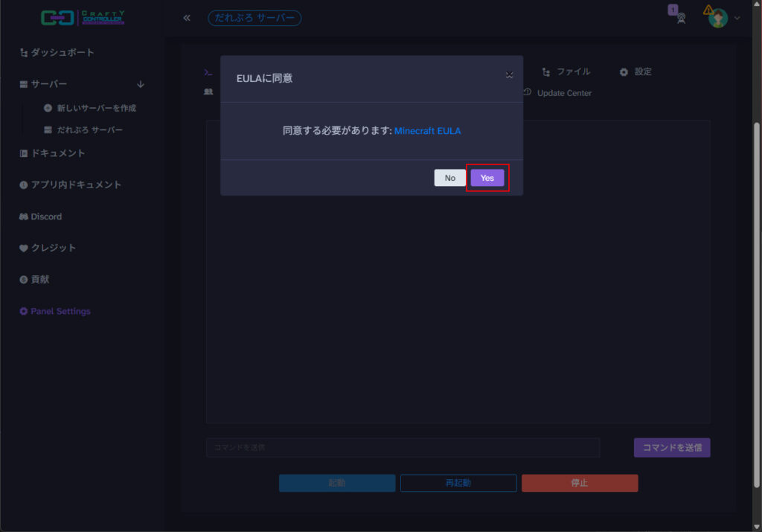Viewport: 762px width, 532px height.
Task: Focus the コマンドを送信 command input field
Action: pyautogui.click(x=403, y=447)
